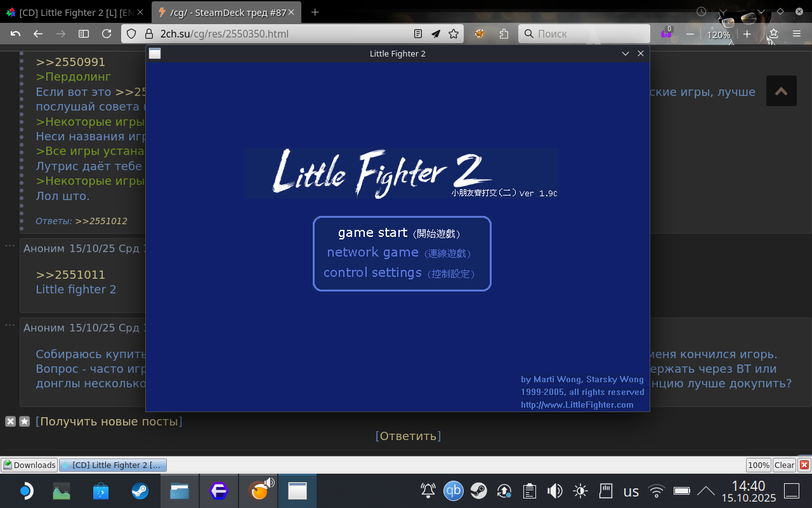812x508 pixels.
Task: Go forward to the next page
Action: tap(61, 34)
